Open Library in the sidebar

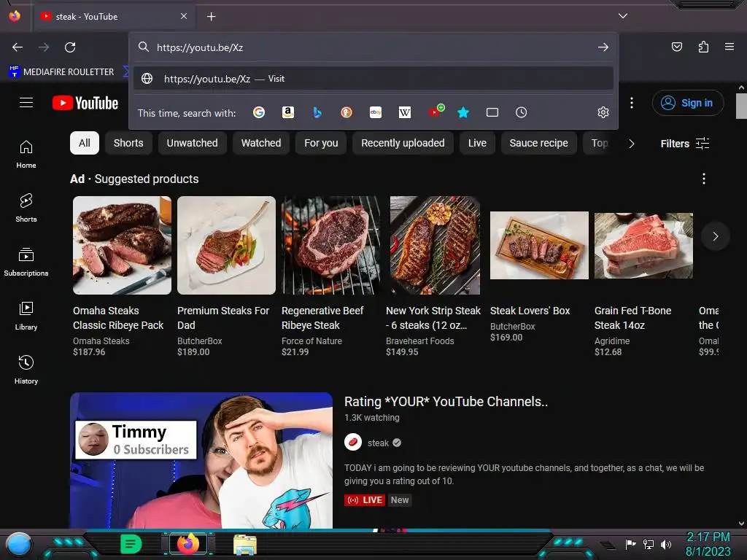coord(26,316)
